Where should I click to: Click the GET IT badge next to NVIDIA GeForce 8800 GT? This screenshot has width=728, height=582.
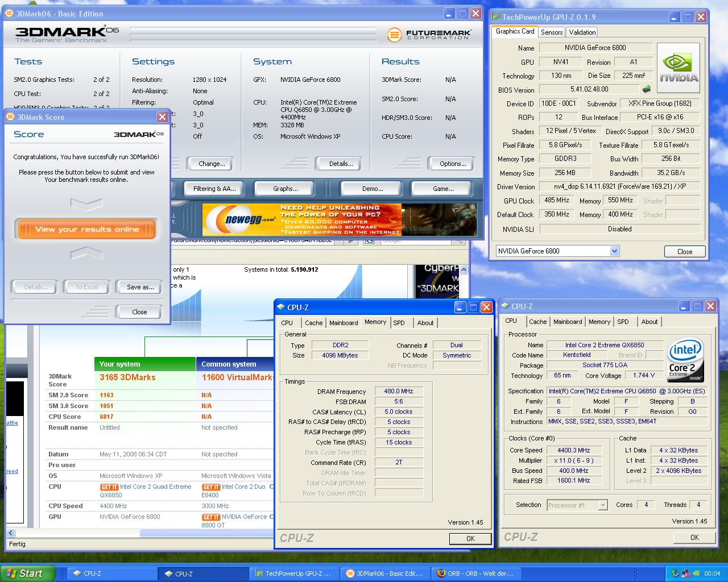pos(211,517)
